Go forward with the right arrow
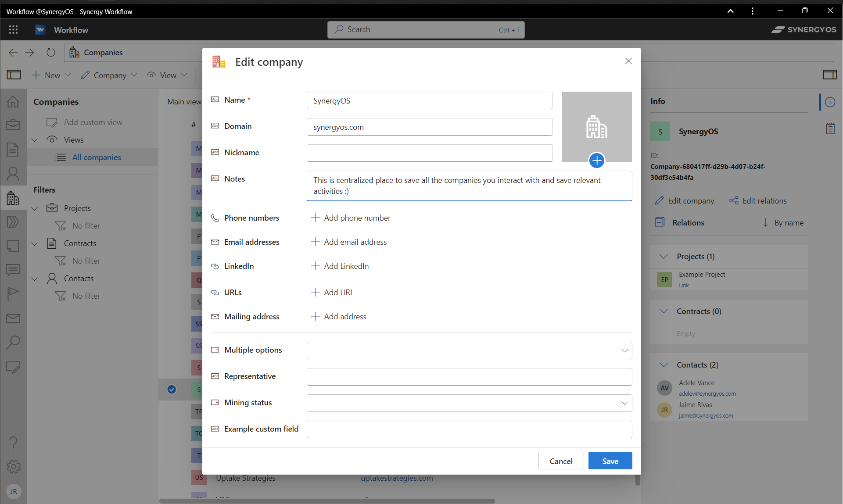 point(29,53)
